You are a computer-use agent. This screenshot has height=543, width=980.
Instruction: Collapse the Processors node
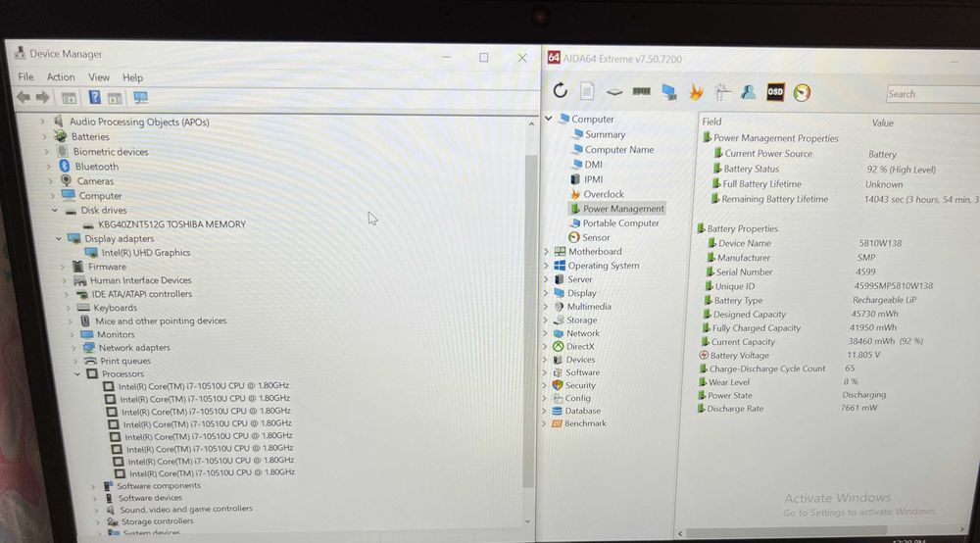(x=77, y=373)
